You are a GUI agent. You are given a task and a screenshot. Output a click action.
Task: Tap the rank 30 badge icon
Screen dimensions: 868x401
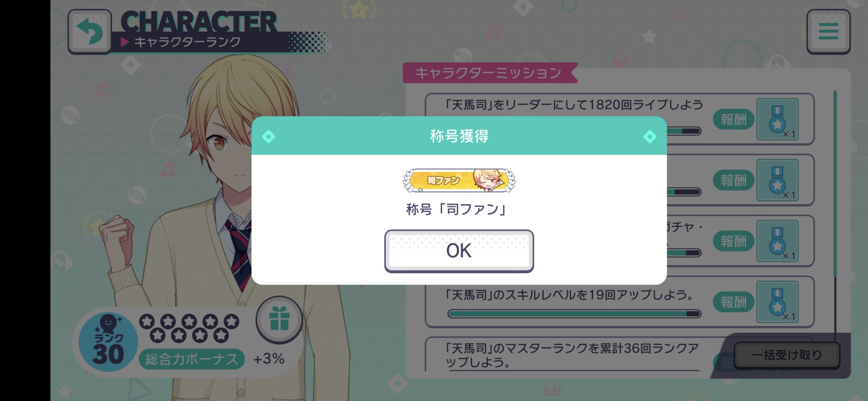[108, 342]
